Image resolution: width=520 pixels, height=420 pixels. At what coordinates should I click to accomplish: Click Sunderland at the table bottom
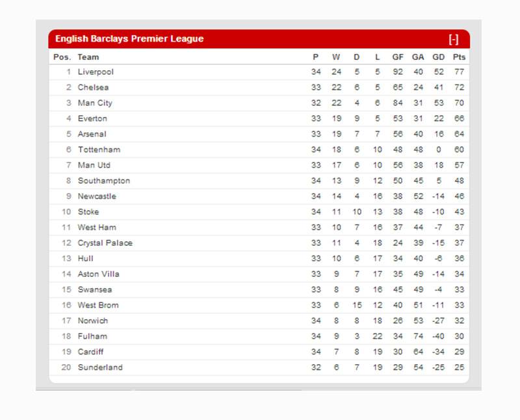pos(100,367)
